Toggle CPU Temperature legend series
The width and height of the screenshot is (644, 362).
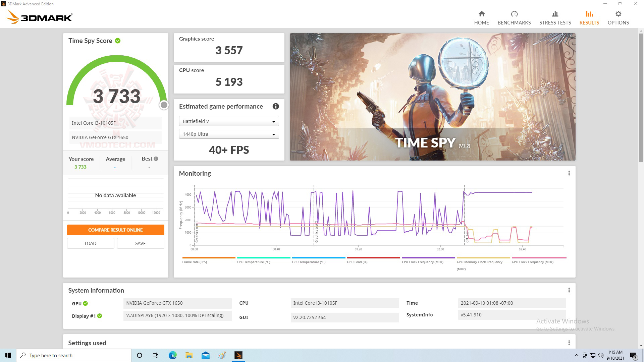254,262
